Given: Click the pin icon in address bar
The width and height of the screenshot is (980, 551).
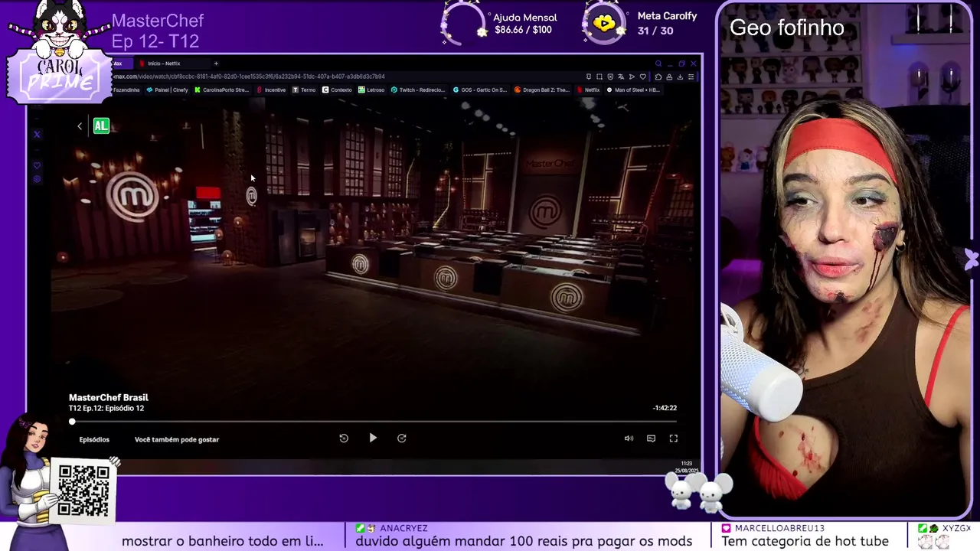Looking at the screenshot, I should pyautogui.click(x=589, y=77).
